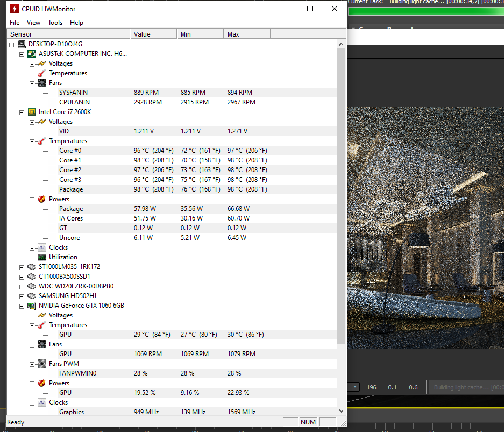Click the WDC WD20EZRX drive icon
Image resolution: width=504 pixels, height=432 pixels.
coord(32,286)
